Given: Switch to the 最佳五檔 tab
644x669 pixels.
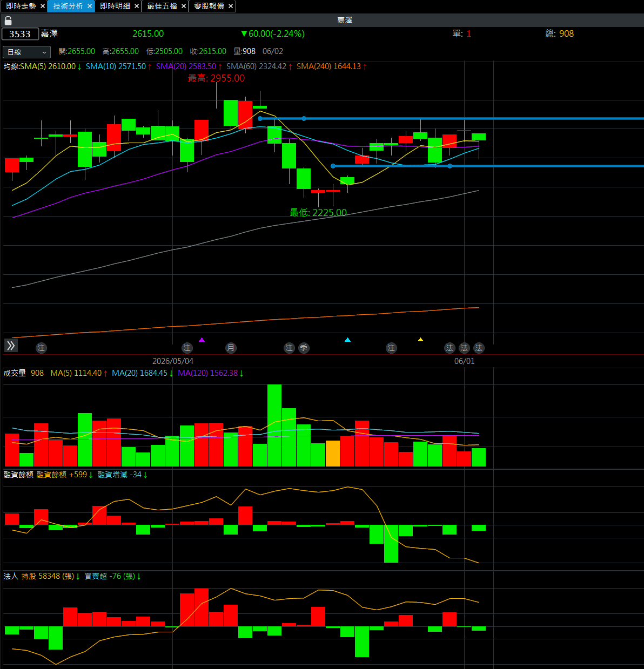Looking at the screenshot, I should click(162, 6).
